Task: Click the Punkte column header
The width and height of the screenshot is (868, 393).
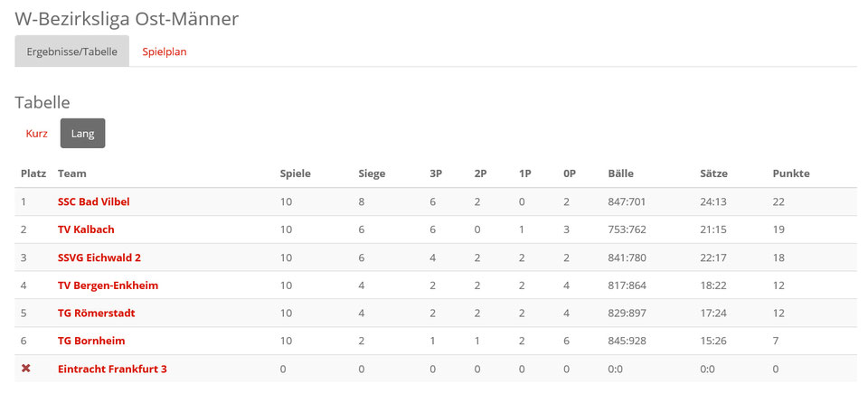Action: [791, 173]
